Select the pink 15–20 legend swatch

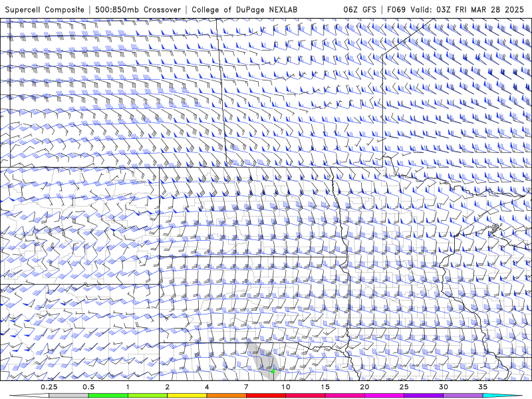(344, 396)
